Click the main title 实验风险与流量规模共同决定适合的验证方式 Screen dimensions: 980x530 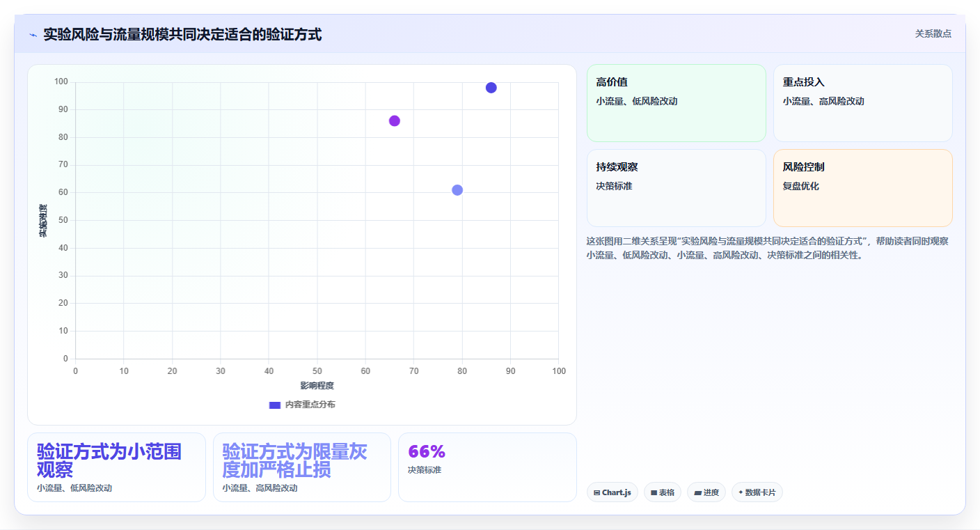pyautogui.click(x=182, y=34)
